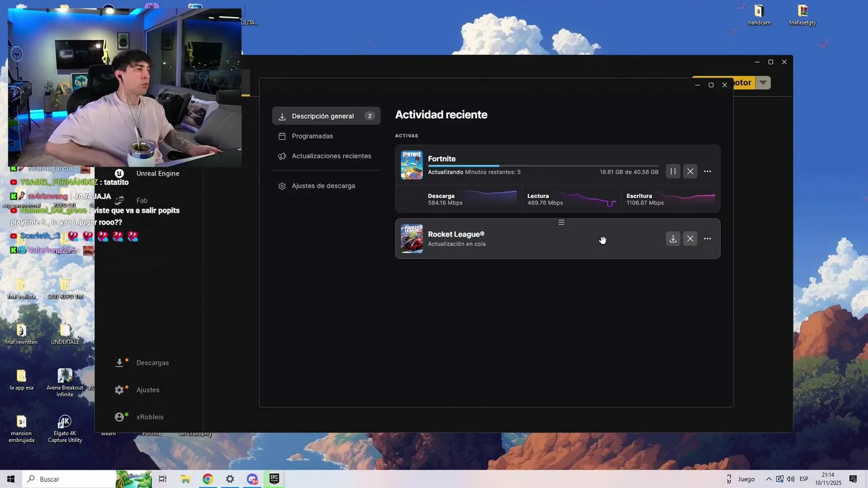Click the Descargas download arrow icon
The height and width of the screenshot is (488, 868).
[119, 363]
